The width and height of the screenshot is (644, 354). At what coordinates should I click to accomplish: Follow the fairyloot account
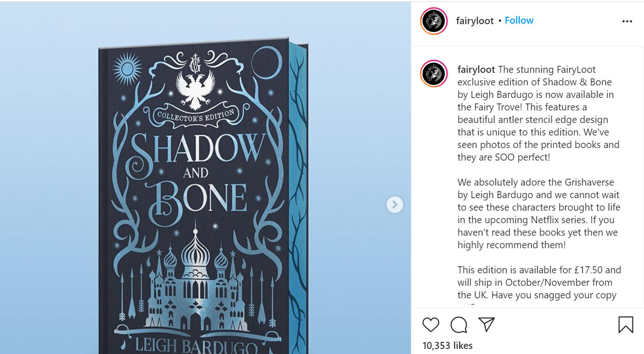click(x=519, y=20)
